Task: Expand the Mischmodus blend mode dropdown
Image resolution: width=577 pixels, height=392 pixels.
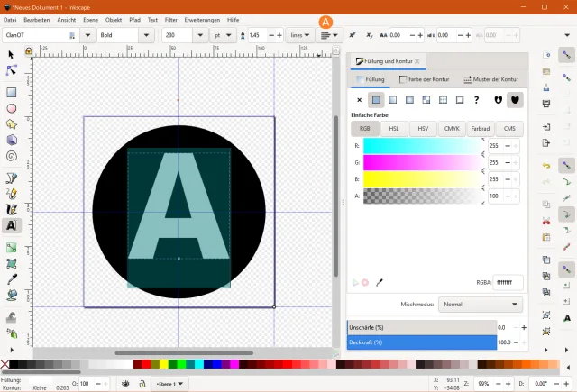Action: pyautogui.click(x=481, y=305)
